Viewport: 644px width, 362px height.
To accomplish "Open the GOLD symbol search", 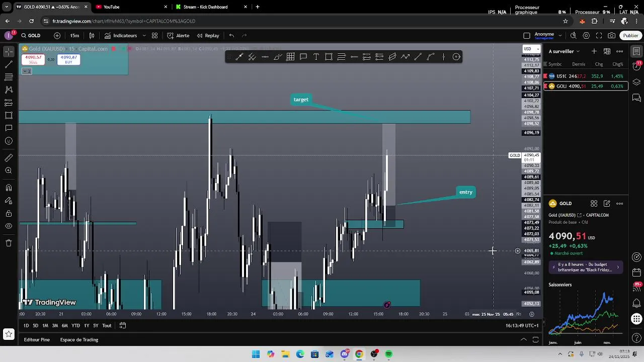I will 31,36.
